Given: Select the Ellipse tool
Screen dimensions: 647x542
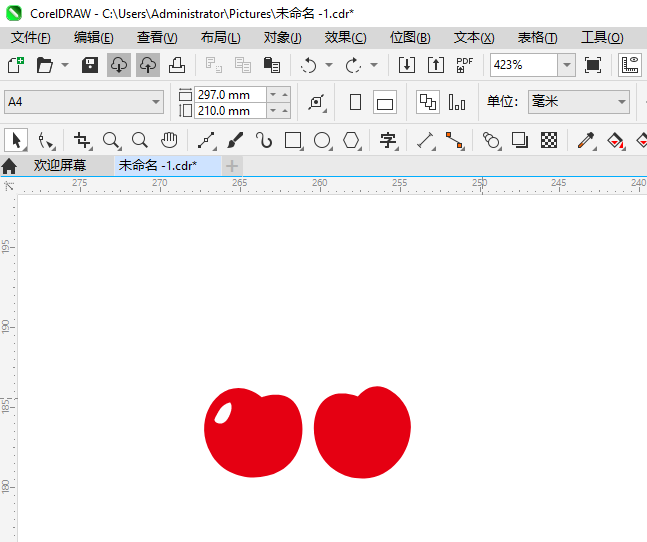Looking at the screenshot, I should (322, 140).
